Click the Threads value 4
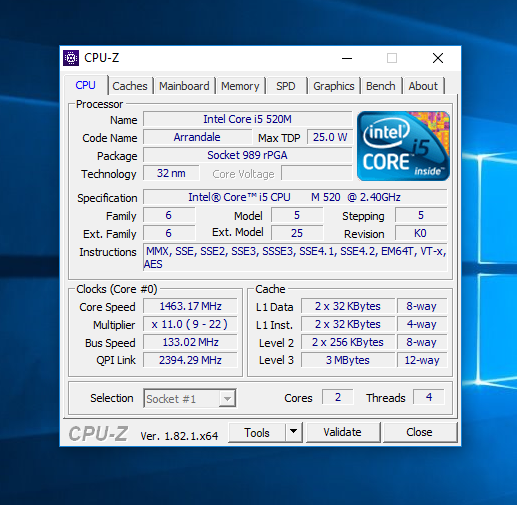Image resolution: width=517 pixels, height=505 pixels. (429, 397)
